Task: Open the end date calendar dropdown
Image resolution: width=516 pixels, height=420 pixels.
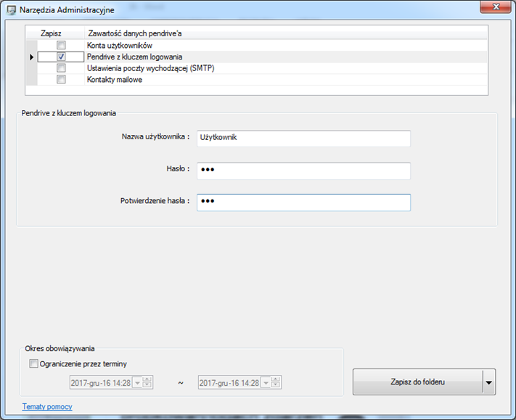Action: click(266, 383)
